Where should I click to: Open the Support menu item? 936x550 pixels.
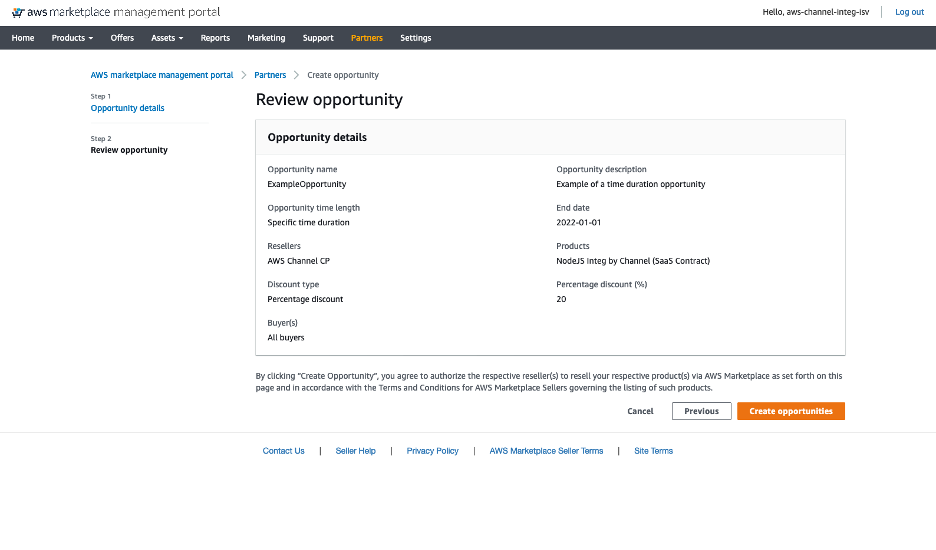318,38
